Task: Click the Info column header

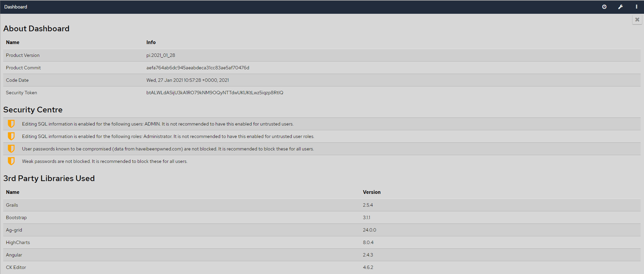Action: [151, 42]
